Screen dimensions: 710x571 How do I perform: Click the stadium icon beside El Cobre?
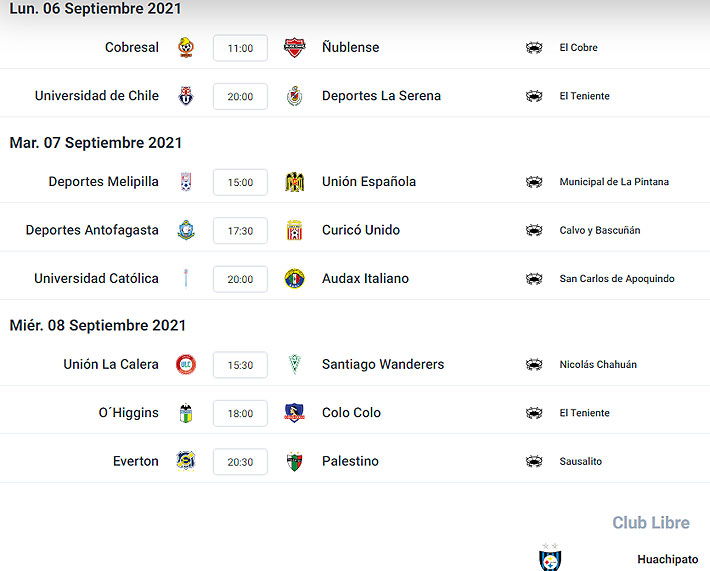pos(534,48)
